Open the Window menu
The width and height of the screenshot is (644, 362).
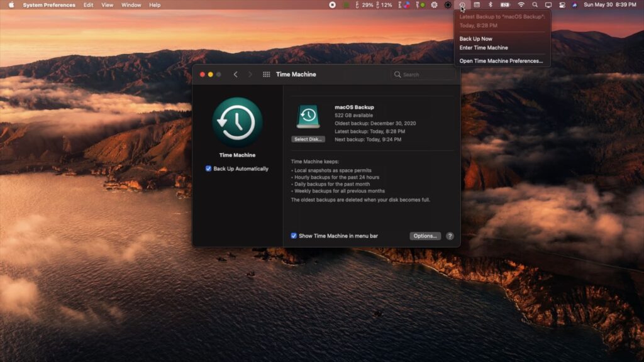[x=131, y=5]
